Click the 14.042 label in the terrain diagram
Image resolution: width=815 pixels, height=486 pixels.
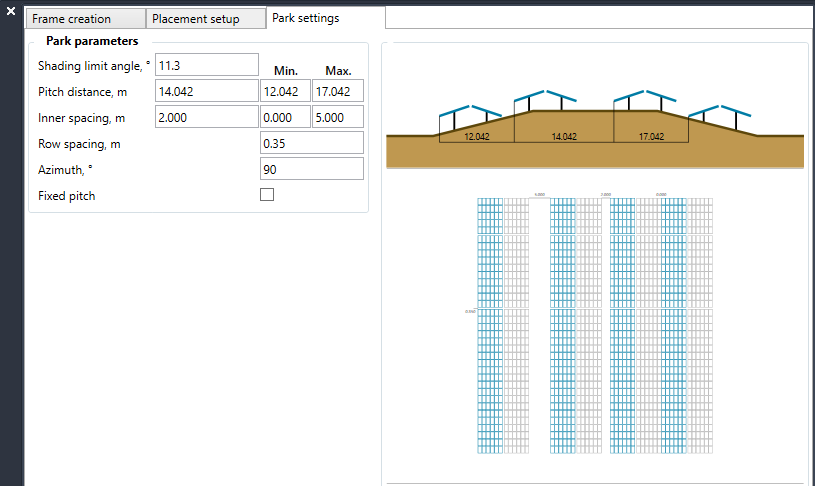tap(565, 135)
